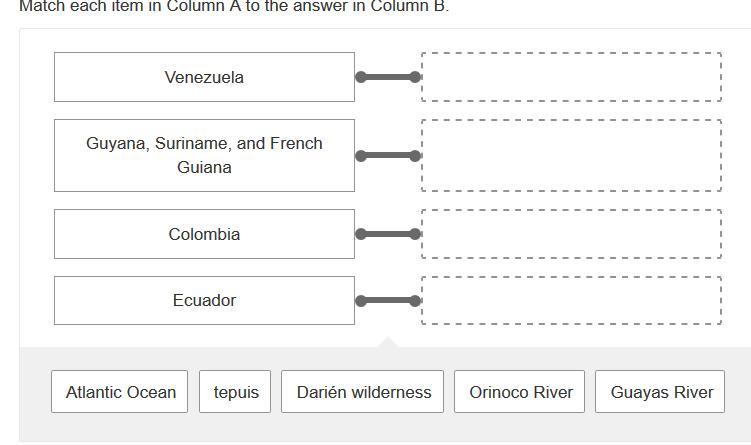The image size is (751, 445).
Task: Select the Darién wilderness answer chip
Action: pos(364,392)
